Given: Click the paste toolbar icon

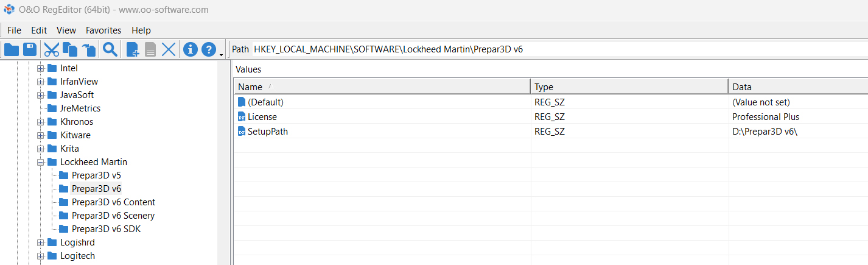Looking at the screenshot, I should click(89, 49).
